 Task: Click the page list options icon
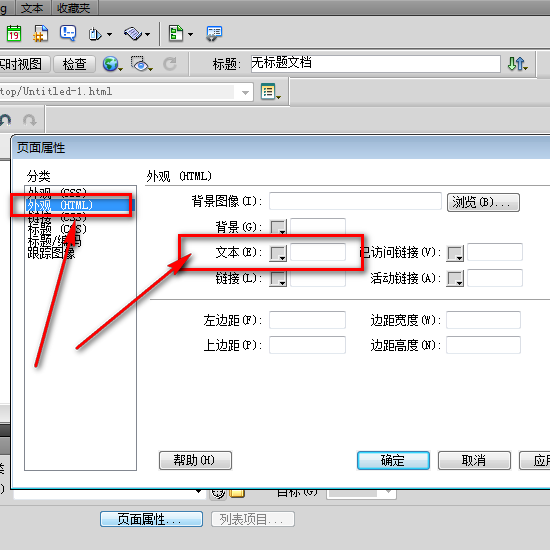270,92
